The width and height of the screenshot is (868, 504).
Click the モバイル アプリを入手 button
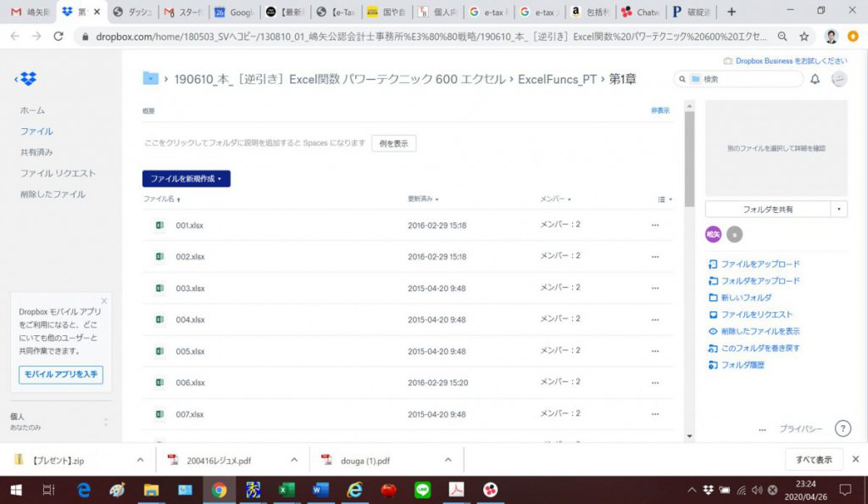(x=60, y=374)
